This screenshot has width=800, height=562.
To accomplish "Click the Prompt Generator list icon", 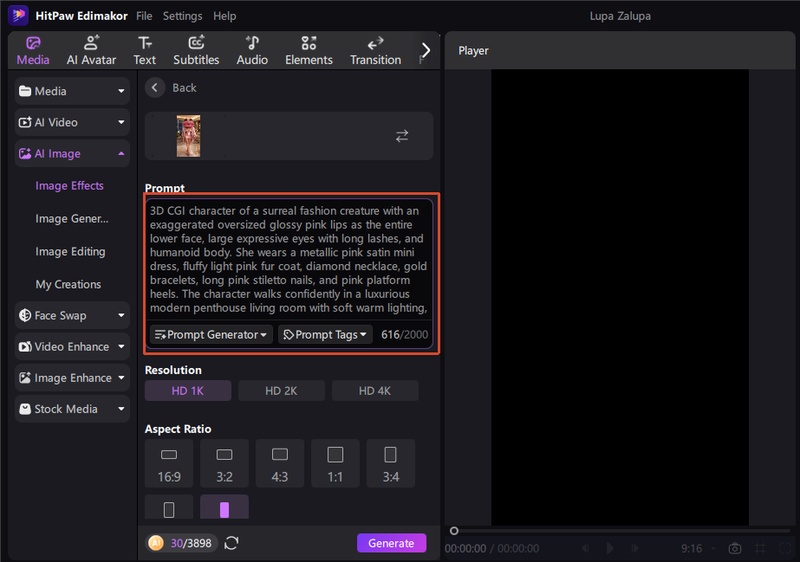I will click(x=160, y=335).
